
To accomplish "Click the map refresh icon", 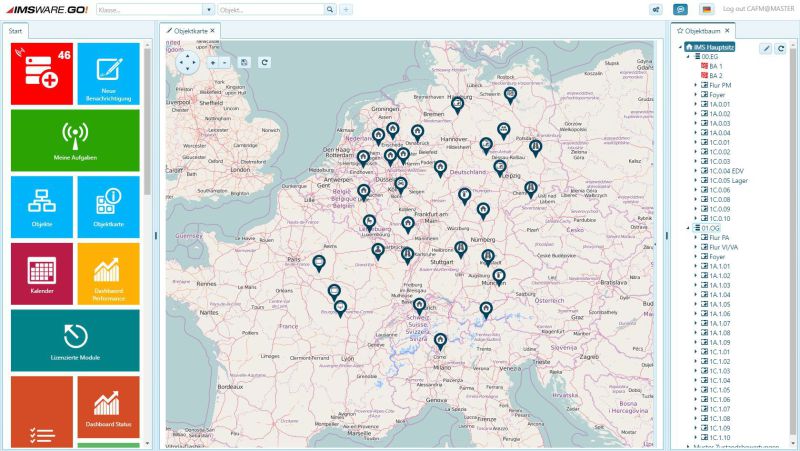I will click(264, 62).
